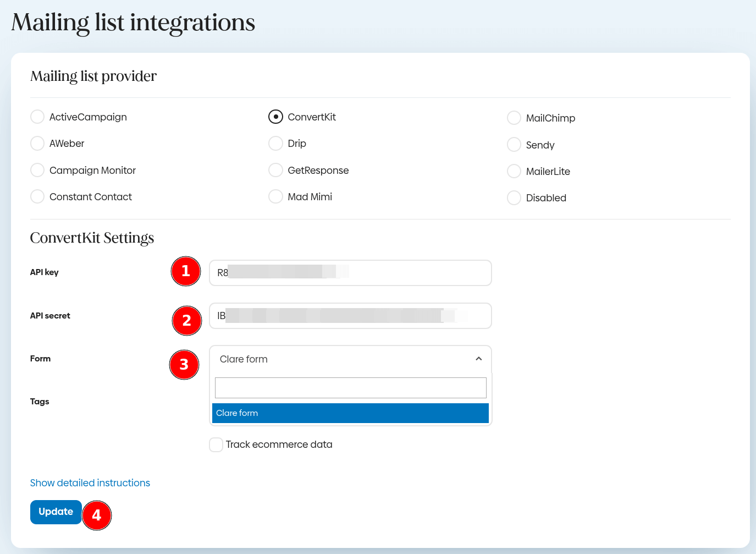Click the Mailing list provider heading
The height and width of the screenshot is (554, 756).
pos(93,76)
